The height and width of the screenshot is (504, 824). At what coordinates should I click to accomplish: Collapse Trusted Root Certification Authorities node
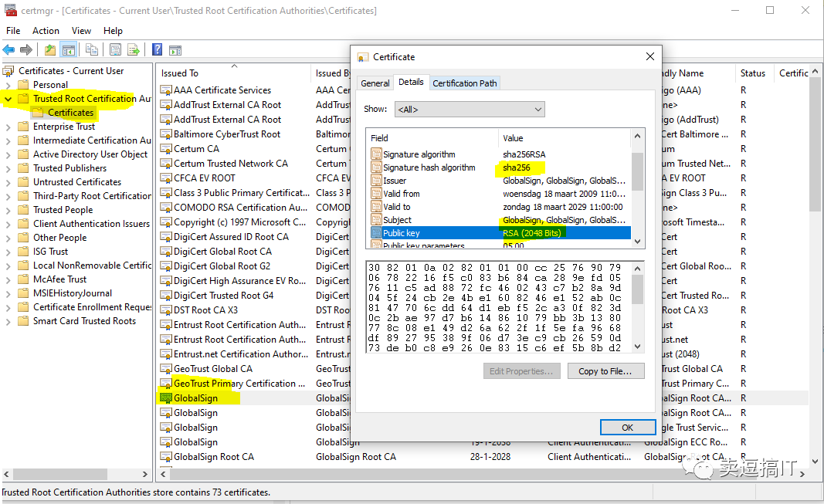pyautogui.click(x=8, y=99)
